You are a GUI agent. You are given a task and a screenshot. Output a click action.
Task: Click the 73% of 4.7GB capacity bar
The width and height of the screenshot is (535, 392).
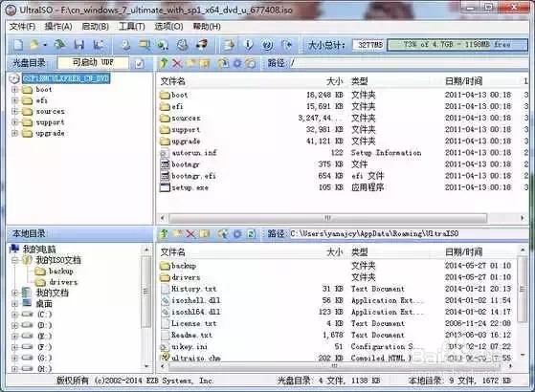click(457, 45)
